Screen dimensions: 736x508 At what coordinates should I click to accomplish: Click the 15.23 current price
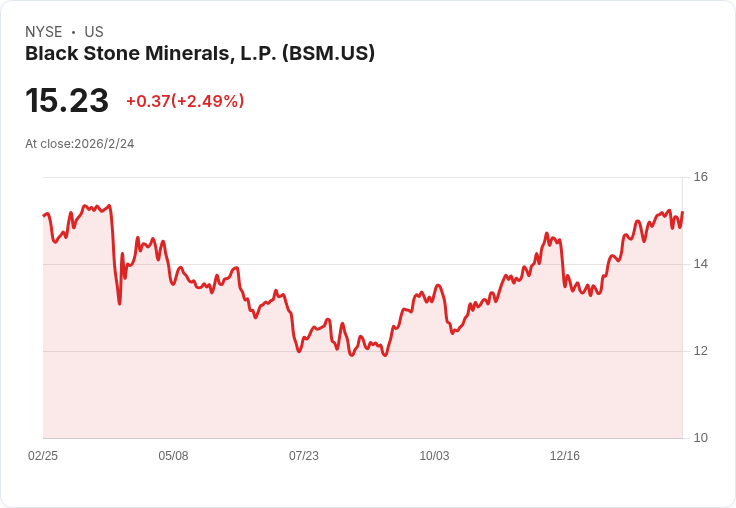pyautogui.click(x=67, y=100)
